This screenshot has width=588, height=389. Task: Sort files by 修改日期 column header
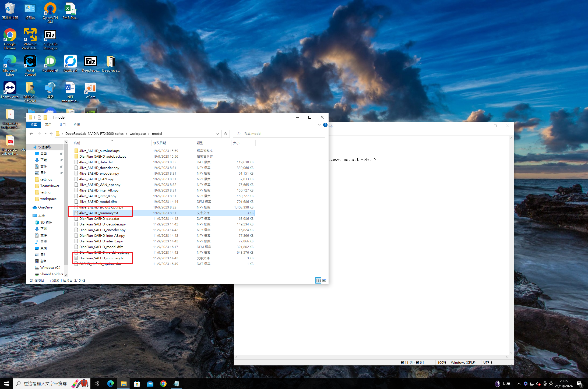coord(173,143)
